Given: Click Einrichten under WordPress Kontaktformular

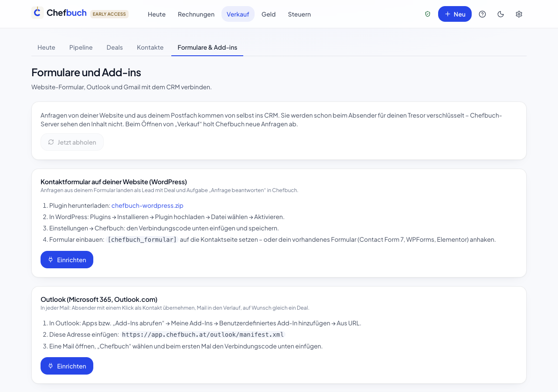Looking at the screenshot, I should [67, 260].
